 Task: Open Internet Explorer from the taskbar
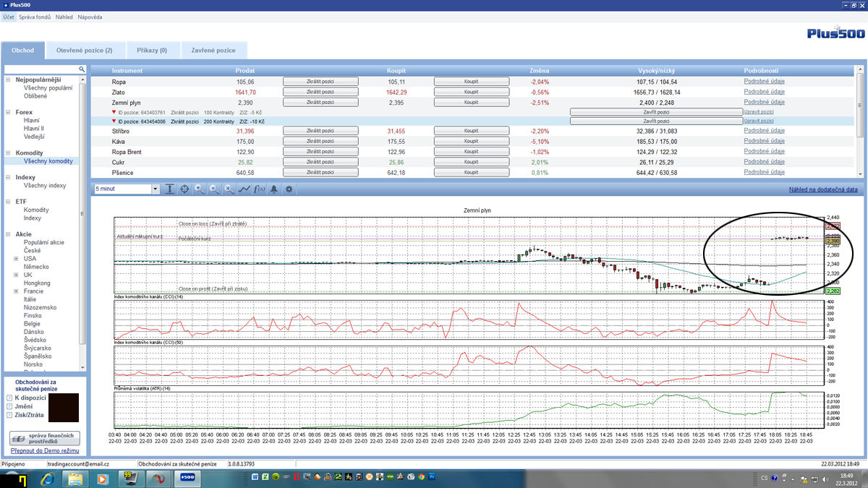48,479
